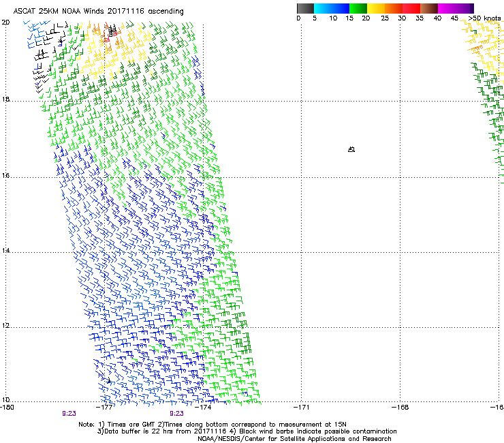Click the '15' label under the color scale
The height and width of the screenshot is (443, 504).
click(349, 18)
